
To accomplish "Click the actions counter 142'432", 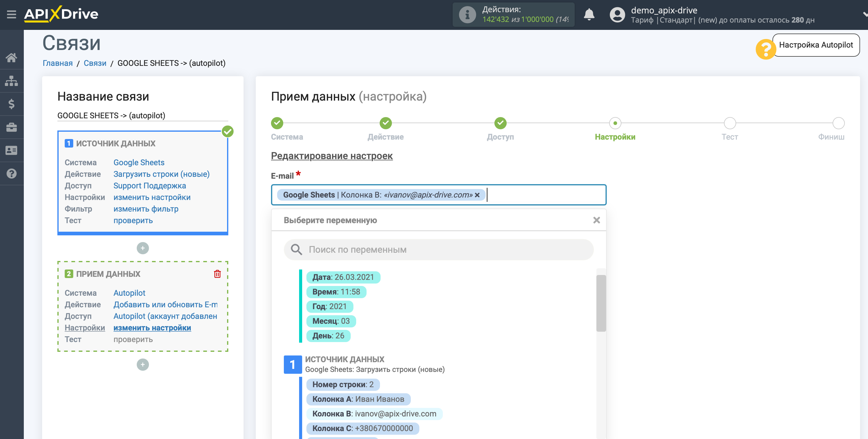I will 495,20.
